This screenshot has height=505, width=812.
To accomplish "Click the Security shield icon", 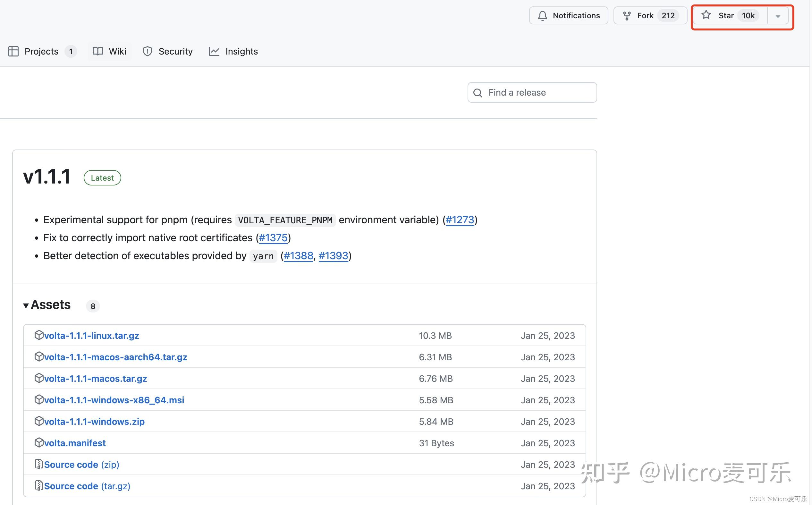I will (x=147, y=51).
